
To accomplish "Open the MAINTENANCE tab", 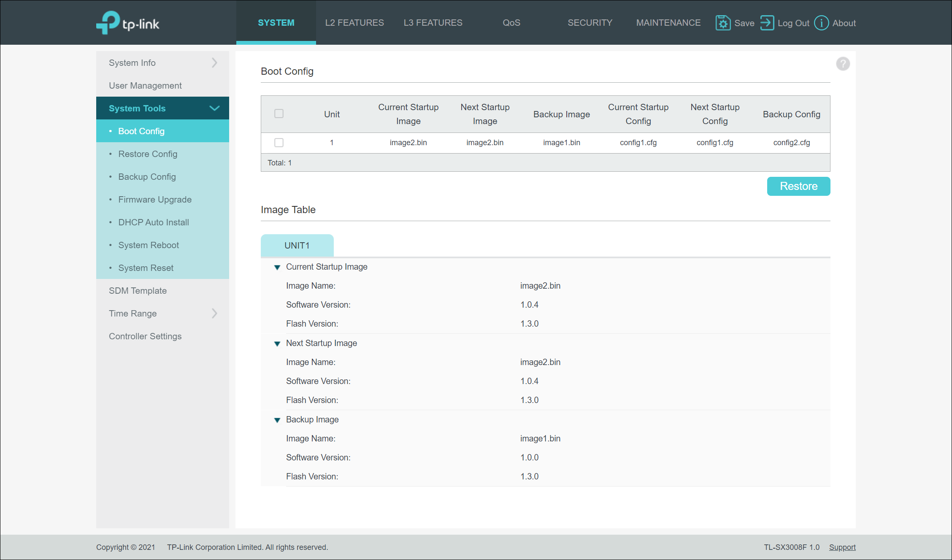I will (668, 23).
